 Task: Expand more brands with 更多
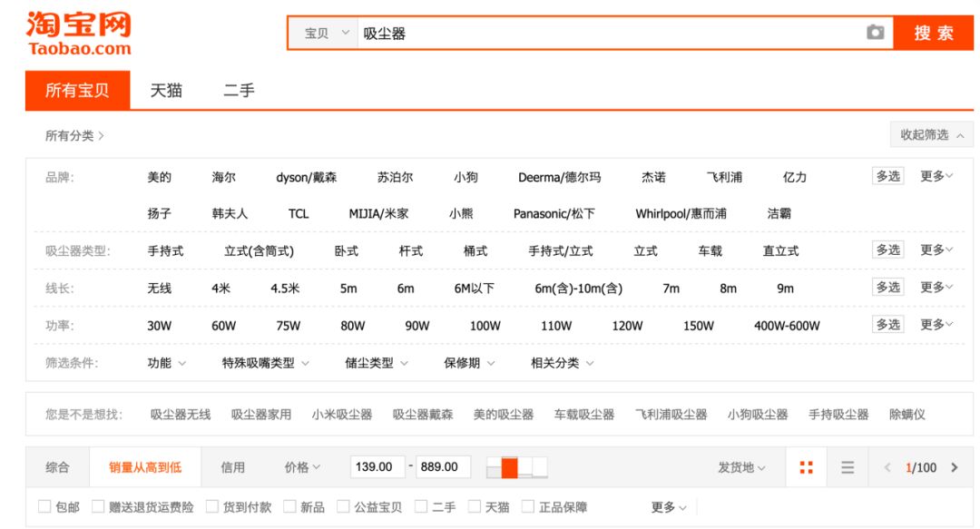[936, 176]
